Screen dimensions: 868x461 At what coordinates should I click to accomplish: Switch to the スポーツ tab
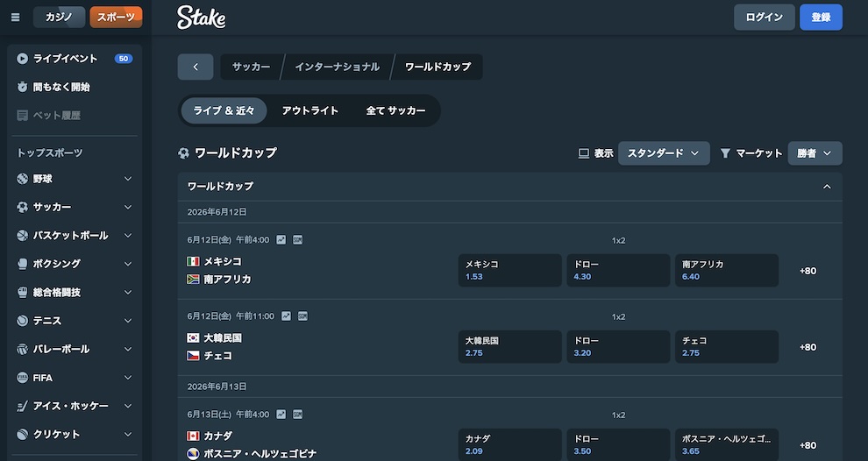(x=116, y=18)
